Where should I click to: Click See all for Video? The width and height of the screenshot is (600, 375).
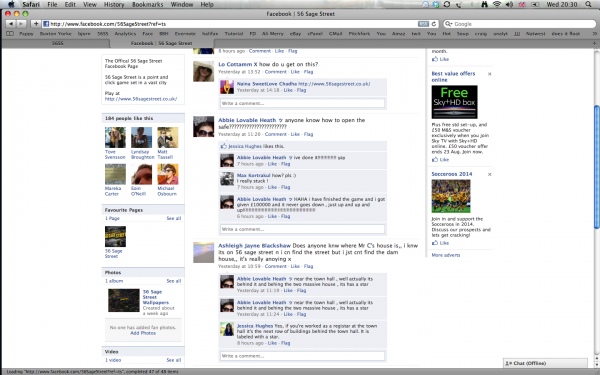click(x=174, y=360)
